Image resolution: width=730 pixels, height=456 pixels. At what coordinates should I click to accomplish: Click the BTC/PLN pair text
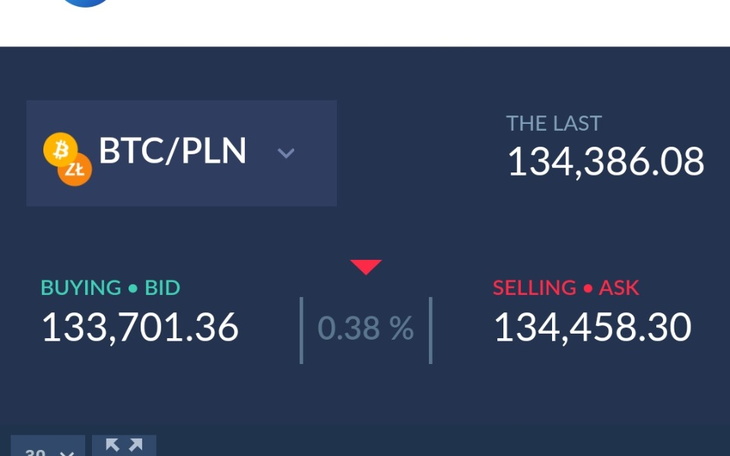click(x=172, y=150)
